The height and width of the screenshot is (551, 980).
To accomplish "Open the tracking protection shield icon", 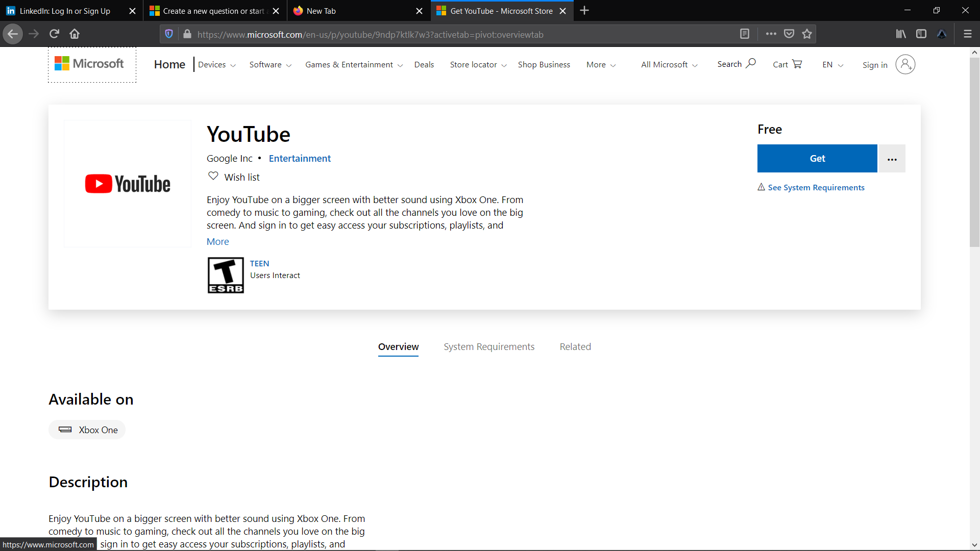I will tap(169, 34).
